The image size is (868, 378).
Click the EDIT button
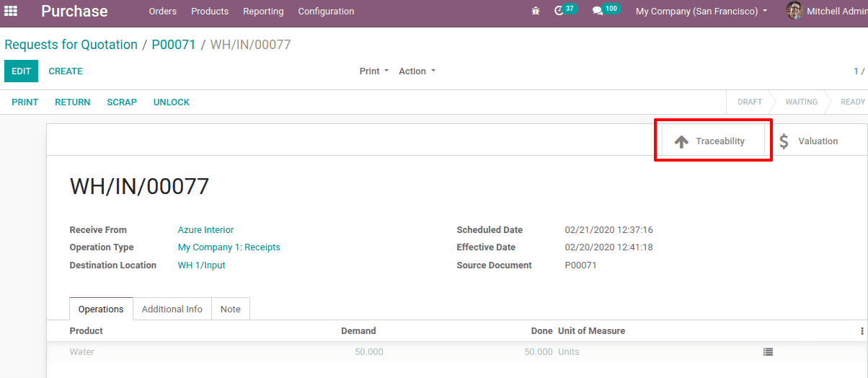pos(21,71)
